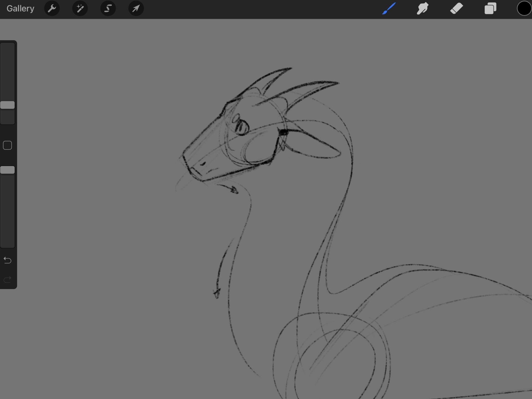Undo the last stroke
Screen dimensions: 532x399
[x=7, y=260]
